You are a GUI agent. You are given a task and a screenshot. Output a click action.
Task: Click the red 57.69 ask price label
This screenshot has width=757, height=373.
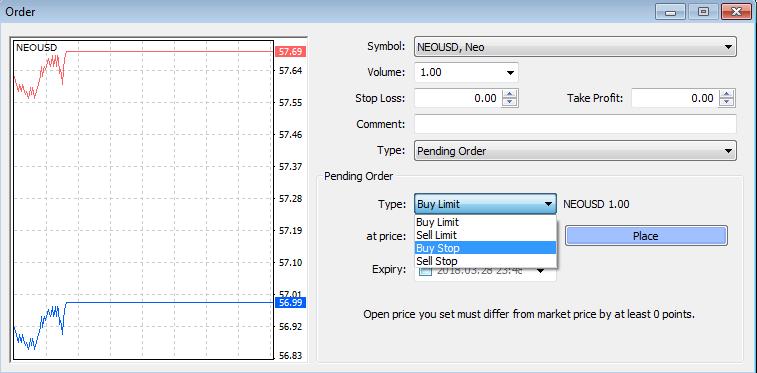coord(290,52)
